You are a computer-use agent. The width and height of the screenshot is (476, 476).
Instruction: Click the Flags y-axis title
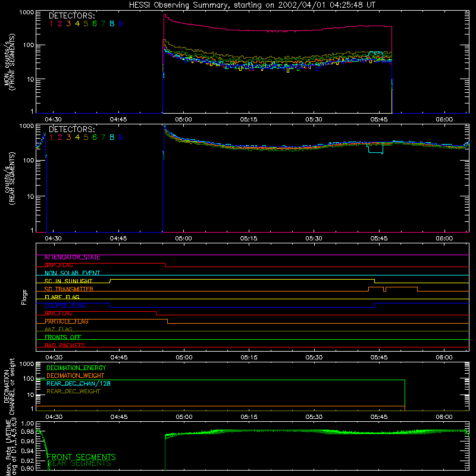point(24,297)
